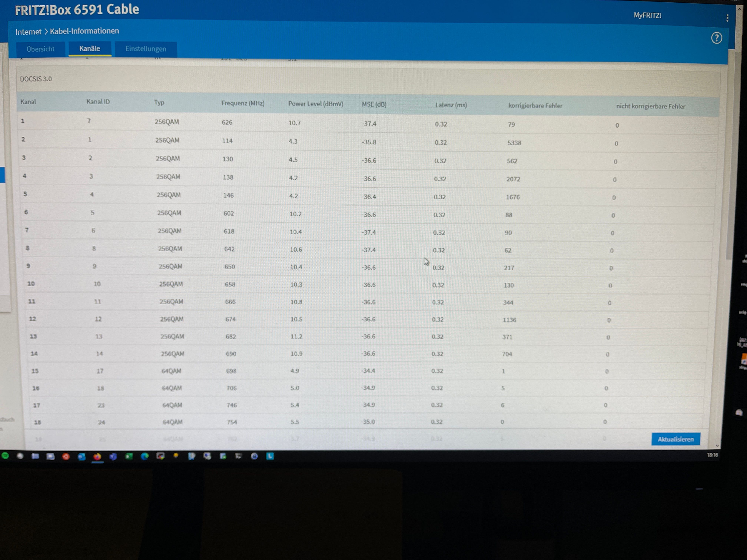The image size is (747, 560).
Task: Click the taskbar clock showing 18:16
Action: [x=713, y=455]
